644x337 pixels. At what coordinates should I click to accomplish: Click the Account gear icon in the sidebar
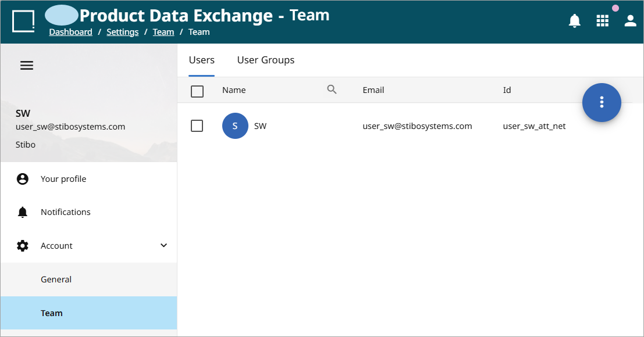[23, 246]
